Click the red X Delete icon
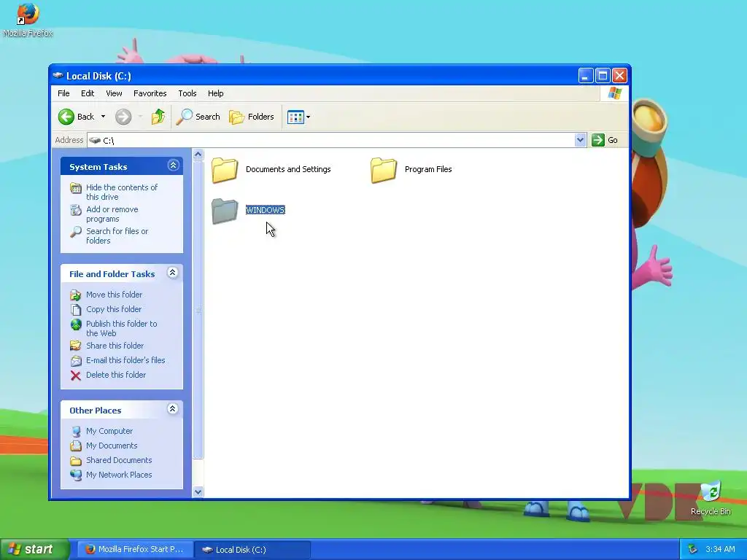Viewport: 747px width, 560px height. (x=76, y=376)
